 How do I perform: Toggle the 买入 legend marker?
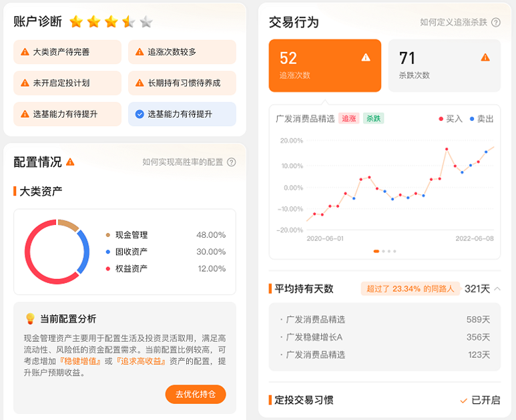click(441, 119)
